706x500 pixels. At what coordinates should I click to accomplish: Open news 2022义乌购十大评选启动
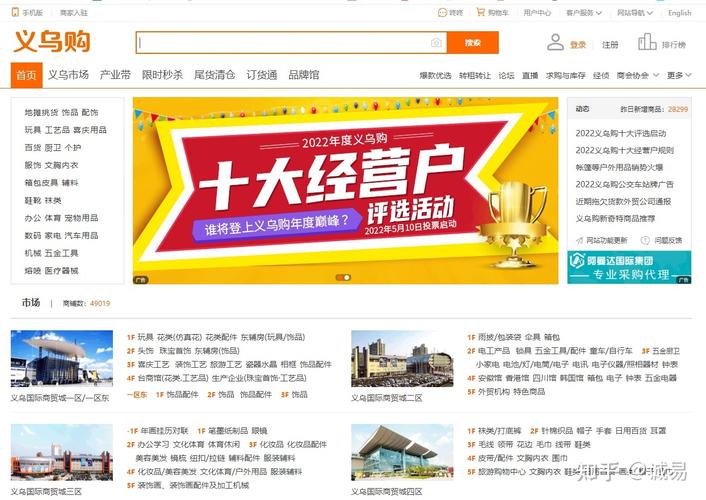621,133
